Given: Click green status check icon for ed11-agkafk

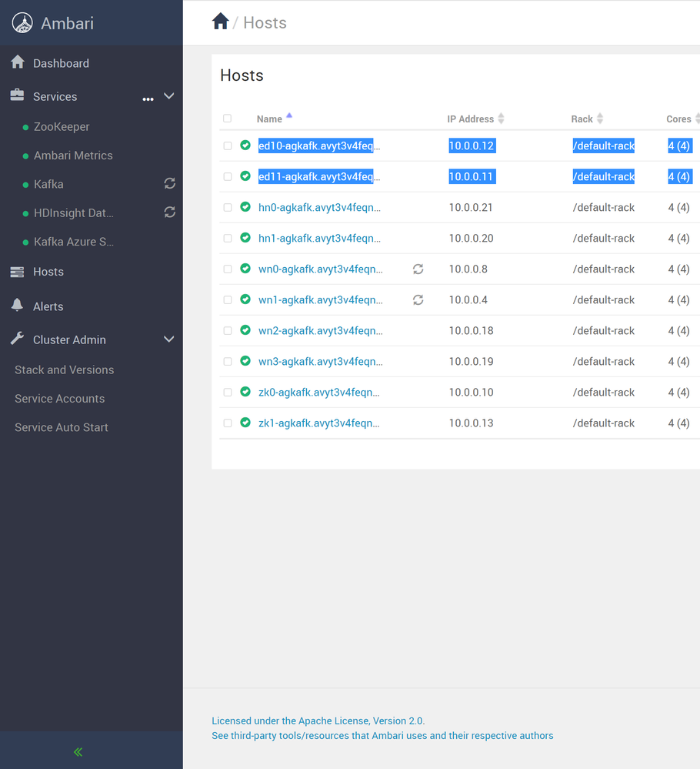Looking at the screenshot, I should (245, 176).
